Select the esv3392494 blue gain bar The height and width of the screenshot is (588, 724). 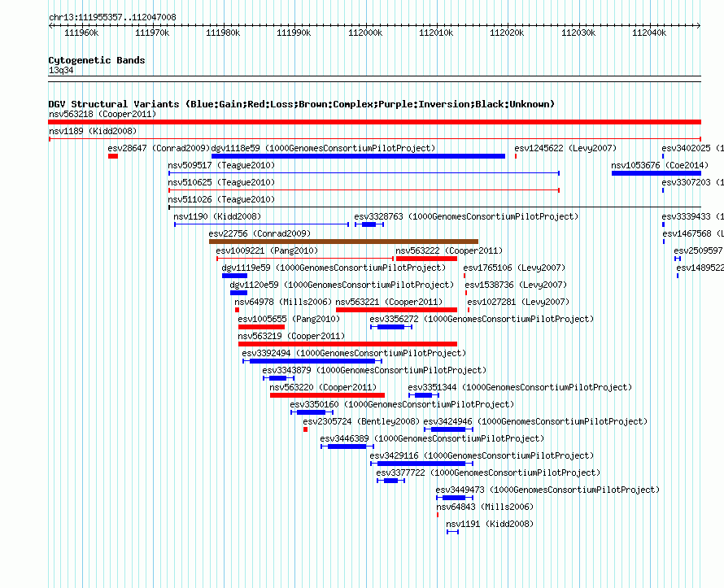(x=312, y=361)
